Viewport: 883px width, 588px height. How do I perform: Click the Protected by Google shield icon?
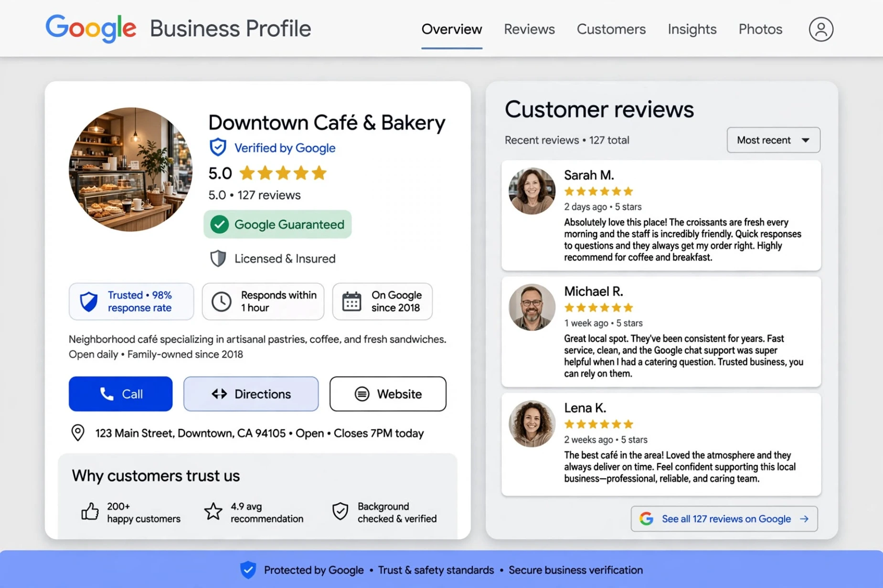pos(248,570)
